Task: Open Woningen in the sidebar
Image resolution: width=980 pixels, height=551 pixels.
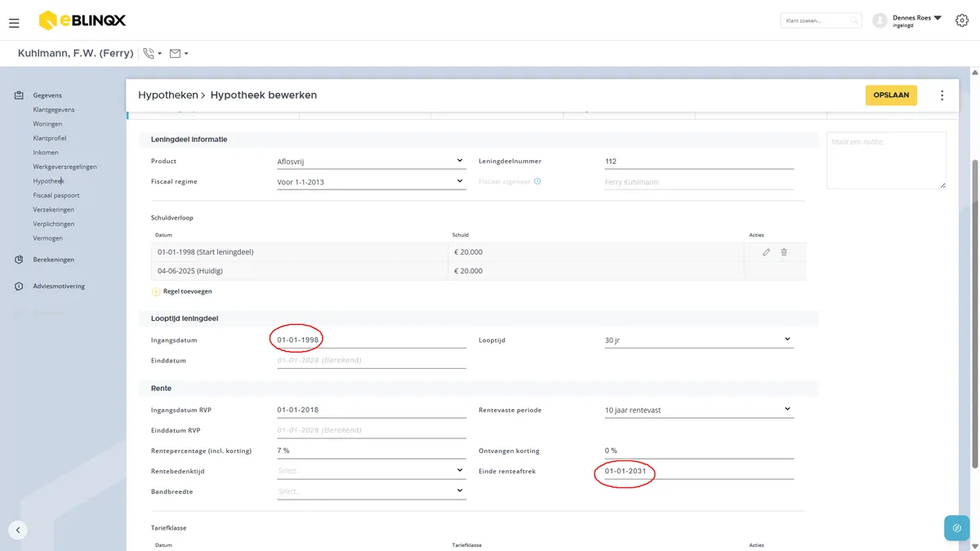Action: [47, 124]
